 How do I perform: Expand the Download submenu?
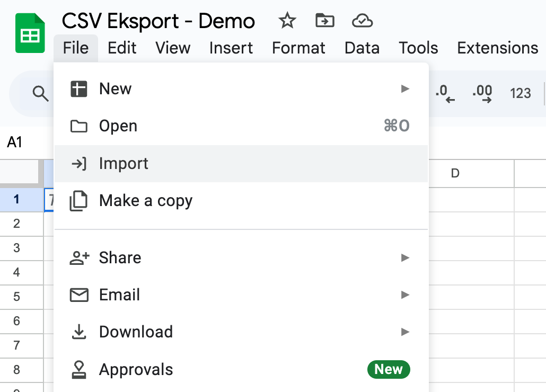coord(241,332)
